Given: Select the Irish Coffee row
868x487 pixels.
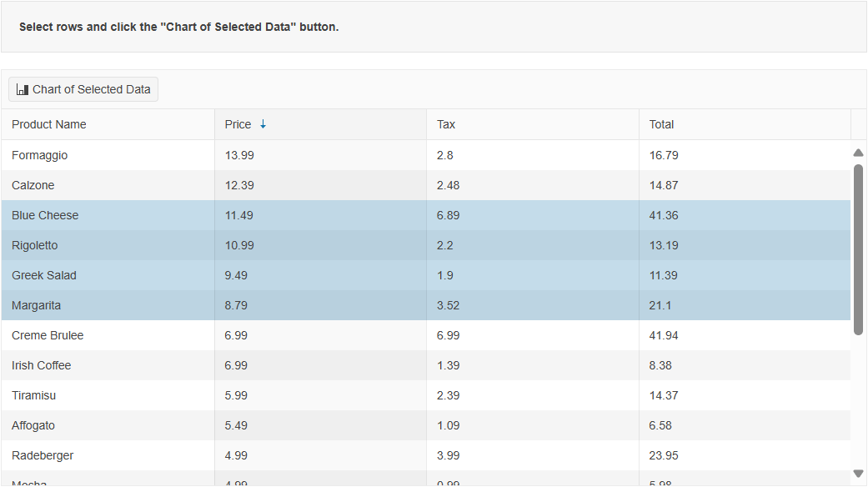Looking at the screenshot, I should tap(108, 365).
